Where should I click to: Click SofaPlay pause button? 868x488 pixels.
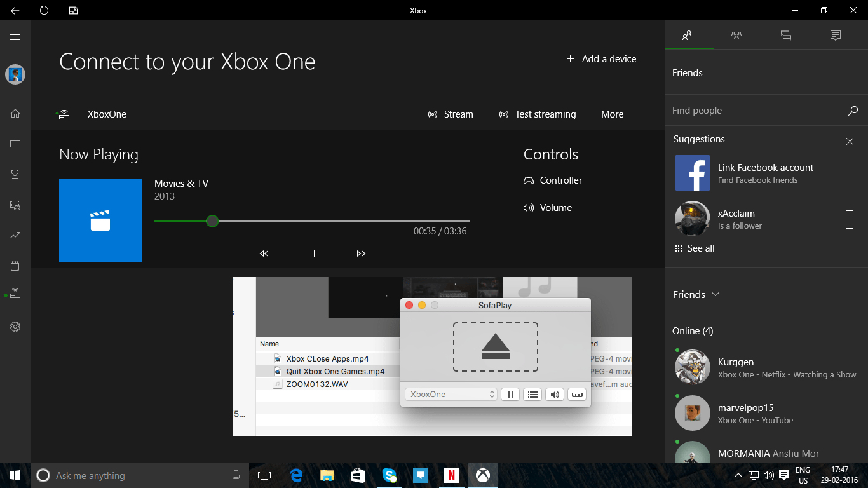510,395
